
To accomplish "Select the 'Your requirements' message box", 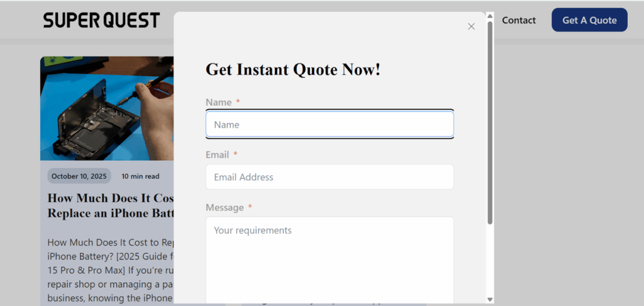I will (330, 258).
